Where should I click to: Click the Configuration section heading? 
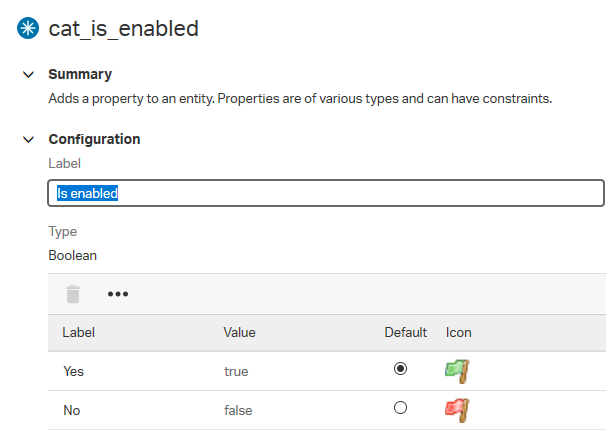pyautogui.click(x=94, y=139)
